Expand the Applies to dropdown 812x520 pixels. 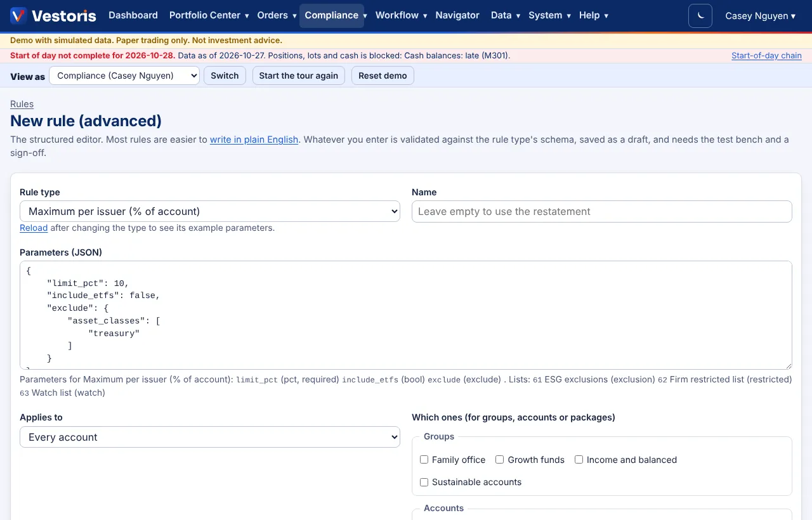coord(210,437)
